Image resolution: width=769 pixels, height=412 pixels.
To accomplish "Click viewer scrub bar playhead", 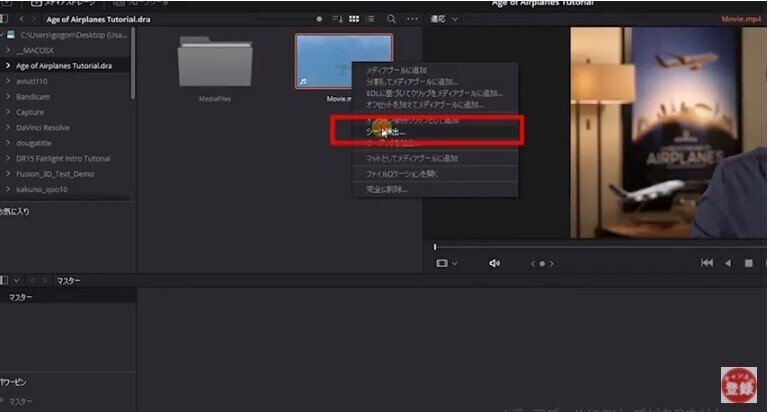I will 435,247.
